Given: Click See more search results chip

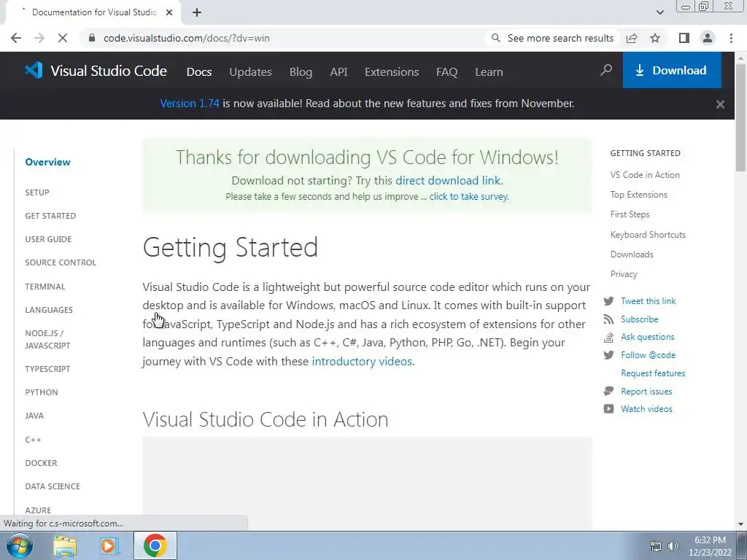Looking at the screenshot, I should pyautogui.click(x=553, y=38).
